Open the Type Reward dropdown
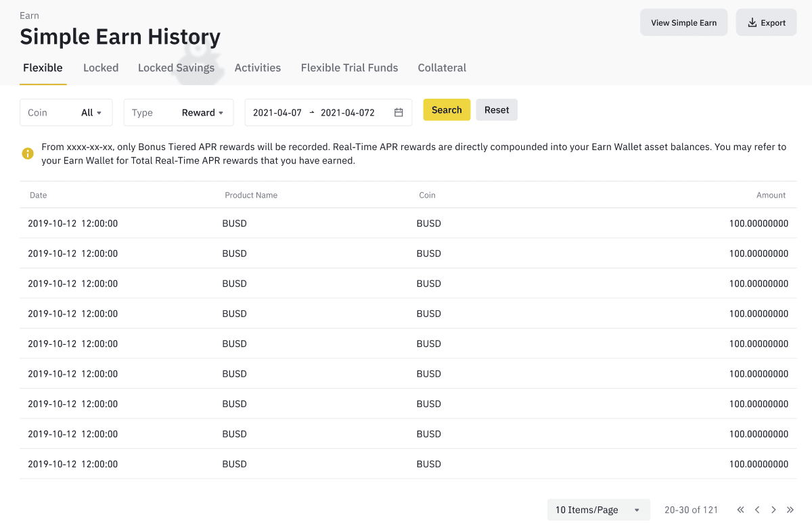 179,112
